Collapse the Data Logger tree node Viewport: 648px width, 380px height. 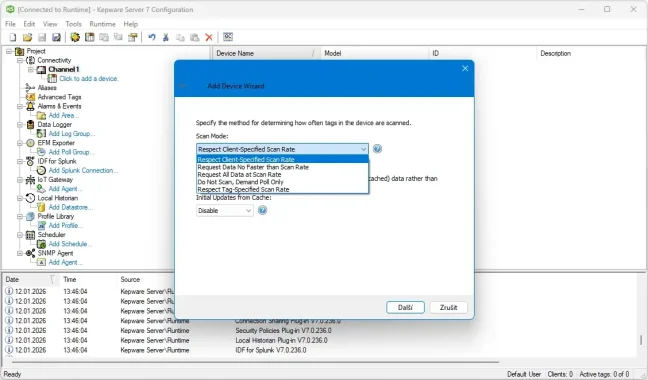click(20, 124)
